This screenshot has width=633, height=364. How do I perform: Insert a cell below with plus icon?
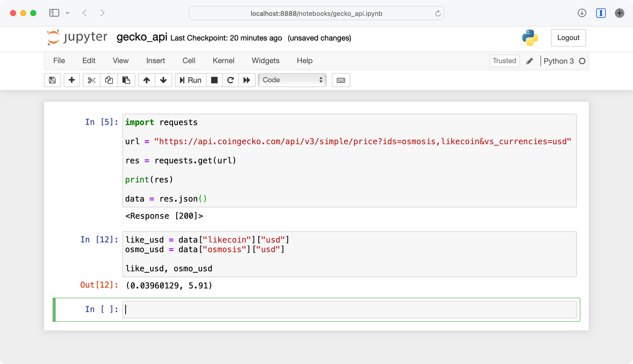[x=71, y=80]
